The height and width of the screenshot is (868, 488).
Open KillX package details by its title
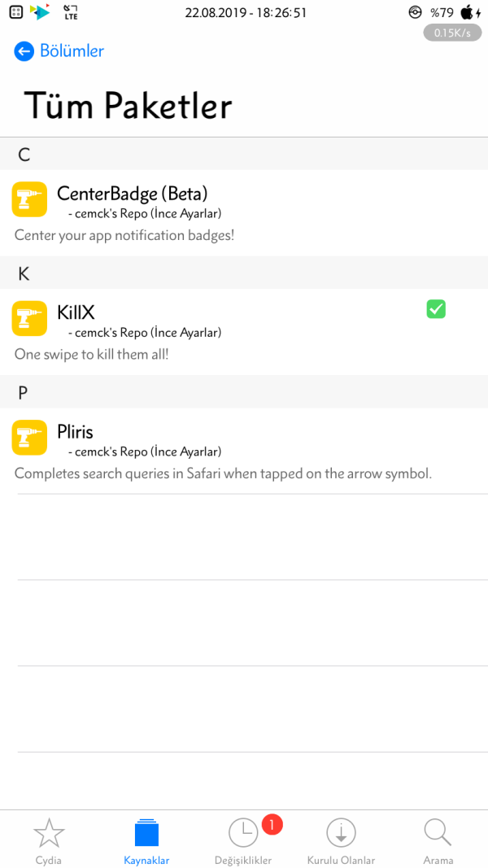point(76,312)
